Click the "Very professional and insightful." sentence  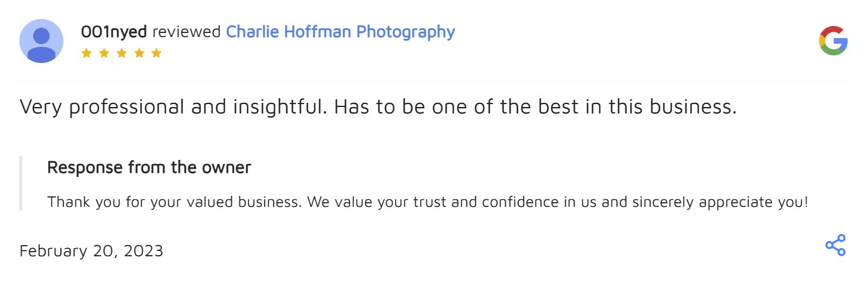(174, 107)
